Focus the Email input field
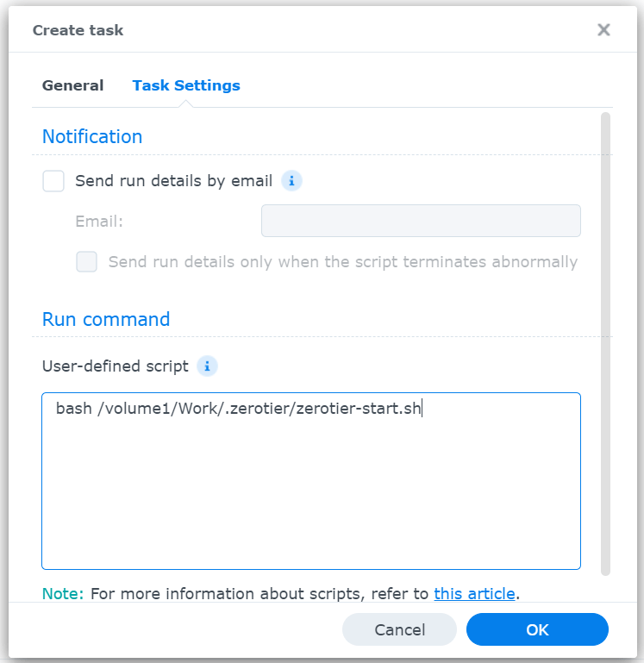 (421, 221)
